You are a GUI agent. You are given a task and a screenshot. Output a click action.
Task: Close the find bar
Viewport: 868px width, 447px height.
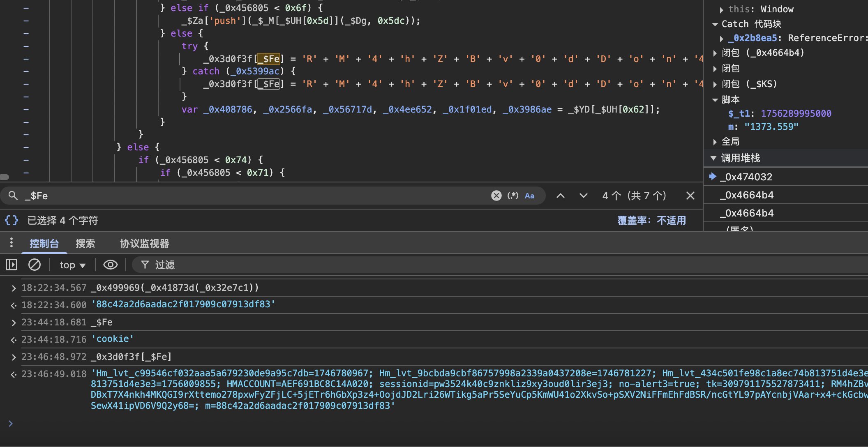coord(690,196)
